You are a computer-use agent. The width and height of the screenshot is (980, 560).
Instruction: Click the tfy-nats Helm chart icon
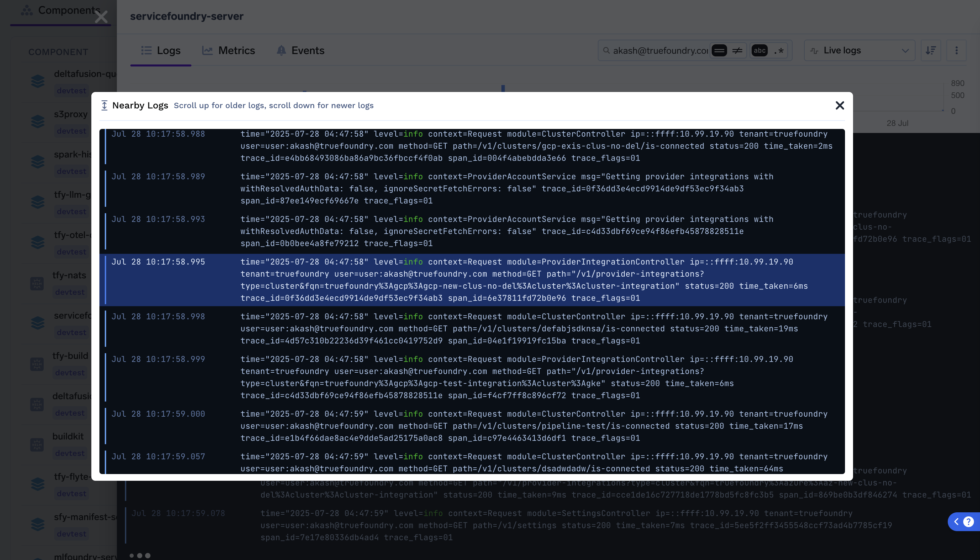tap(37, 283)
